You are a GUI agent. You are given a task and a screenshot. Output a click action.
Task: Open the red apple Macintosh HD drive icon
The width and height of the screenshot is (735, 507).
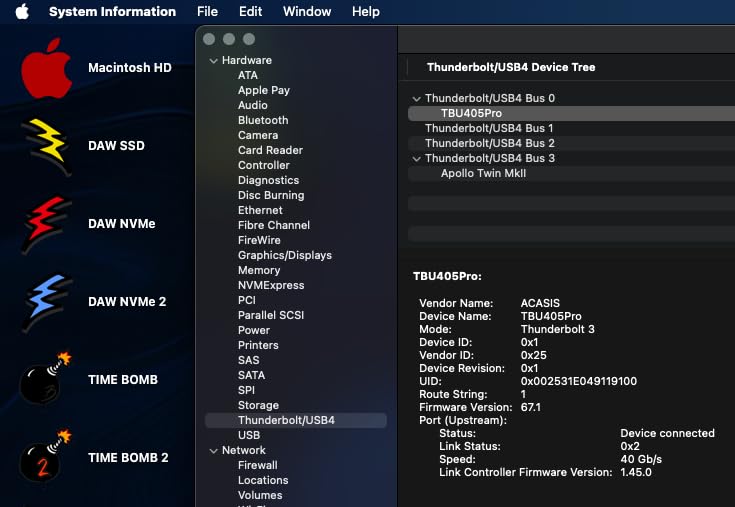(x=47, y=68)
